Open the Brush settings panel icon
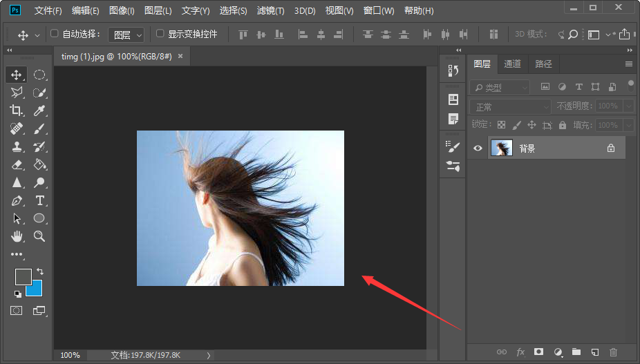Image resolution: width=640 pixels, height=364 pixels. pyautogui.click(x=453, y=147)
